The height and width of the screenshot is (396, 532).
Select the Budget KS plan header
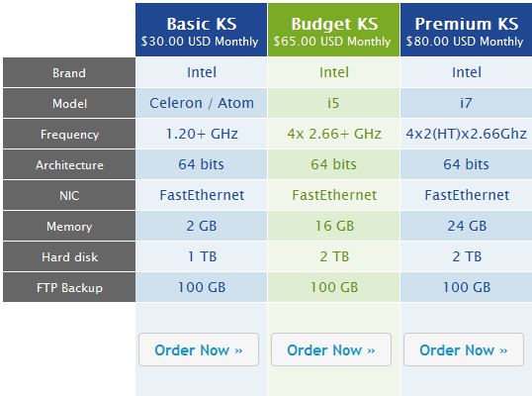pos(333,30)
